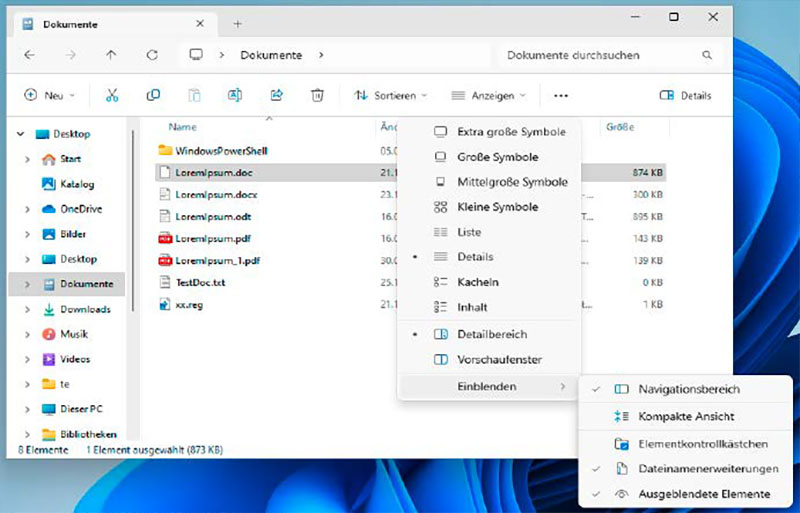Viewport: 800px width, 513px height.
Task: Choose Inhalt view
Action: pos(489,307)
